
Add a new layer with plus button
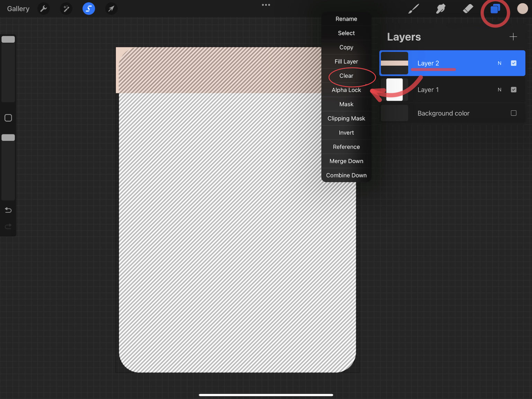point(513,37)
